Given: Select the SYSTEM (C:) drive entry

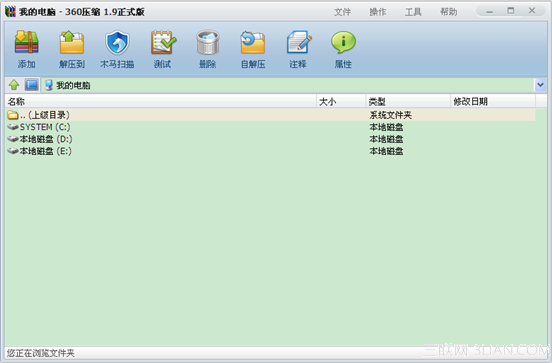Looking at the screenshot, I should pos(270,127).
